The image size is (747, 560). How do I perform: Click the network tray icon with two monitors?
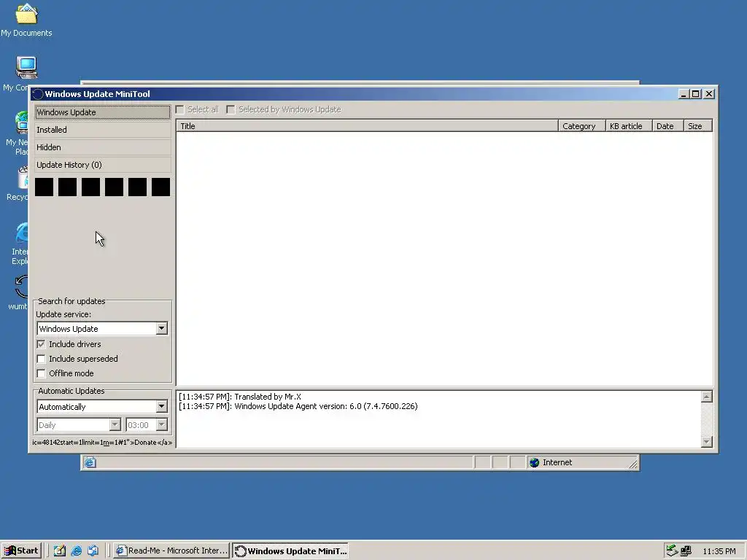click(686, 551)
